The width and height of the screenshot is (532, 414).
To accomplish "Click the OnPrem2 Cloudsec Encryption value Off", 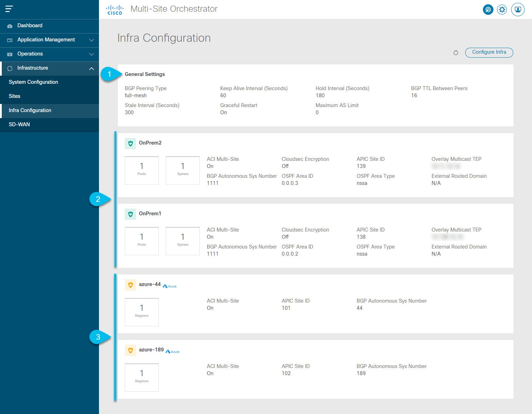I will (285, 166).
